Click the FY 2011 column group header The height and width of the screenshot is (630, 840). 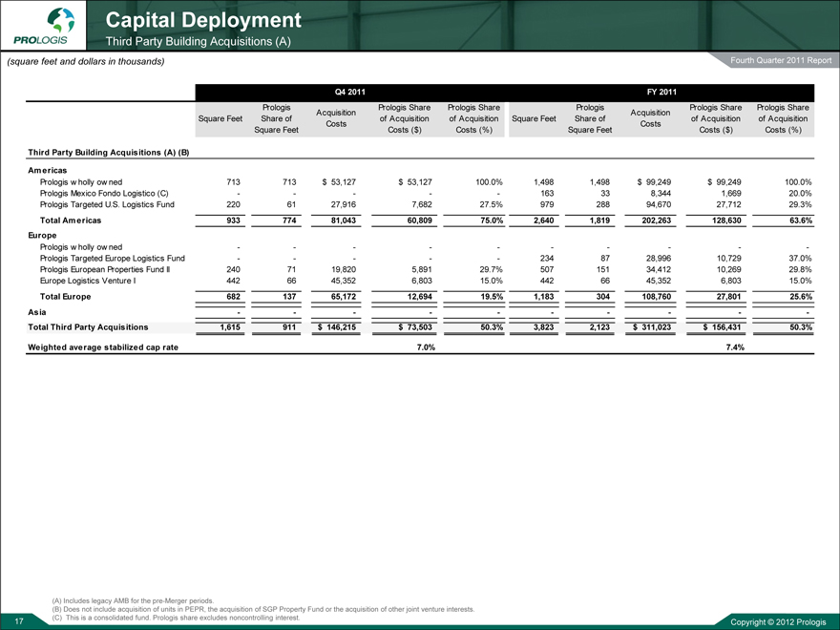(x=661, y=92)
